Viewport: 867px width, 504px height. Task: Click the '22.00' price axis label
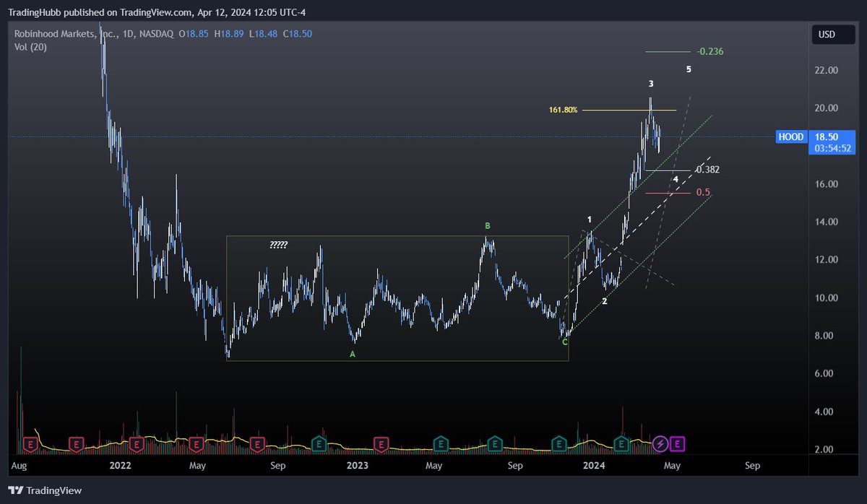(x=827, y=70)
